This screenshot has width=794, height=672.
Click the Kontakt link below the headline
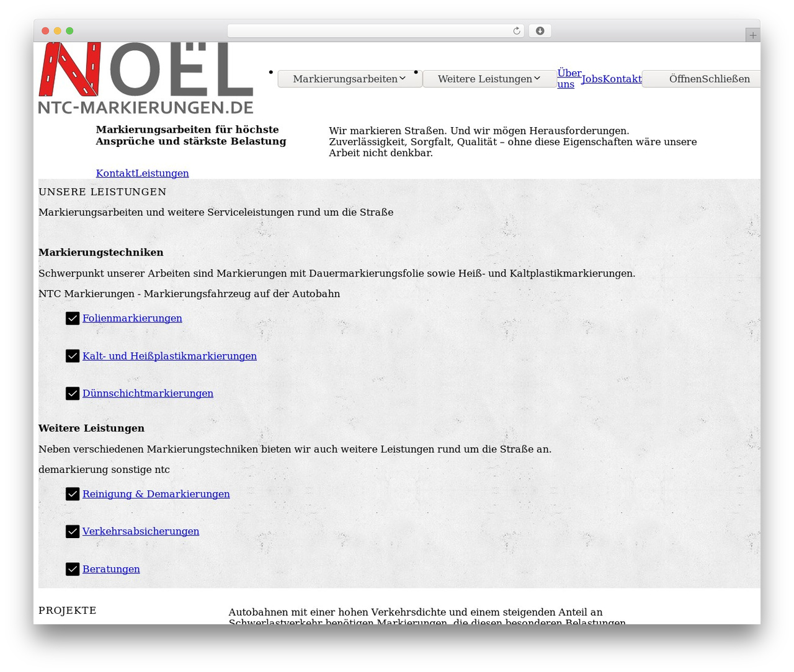coord(115,174)
